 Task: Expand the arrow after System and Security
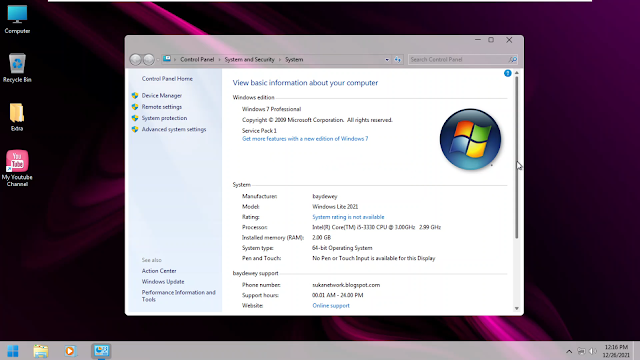(x=280, y=60)
